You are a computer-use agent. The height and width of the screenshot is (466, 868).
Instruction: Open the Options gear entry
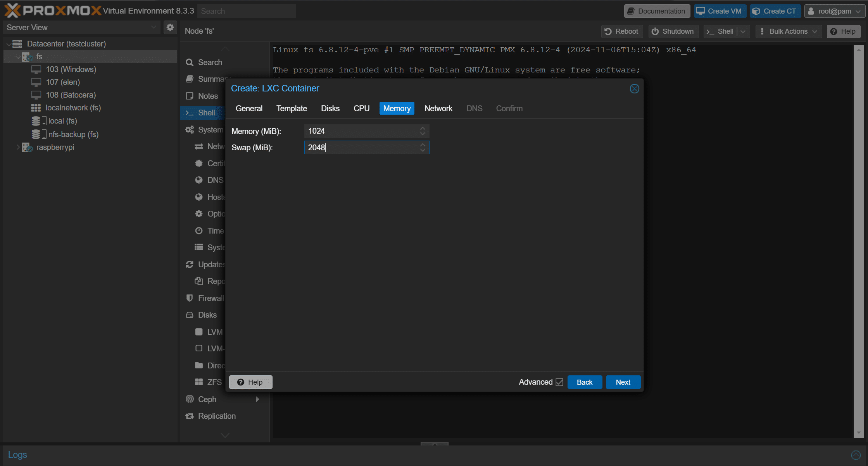[x=199, y=214]
